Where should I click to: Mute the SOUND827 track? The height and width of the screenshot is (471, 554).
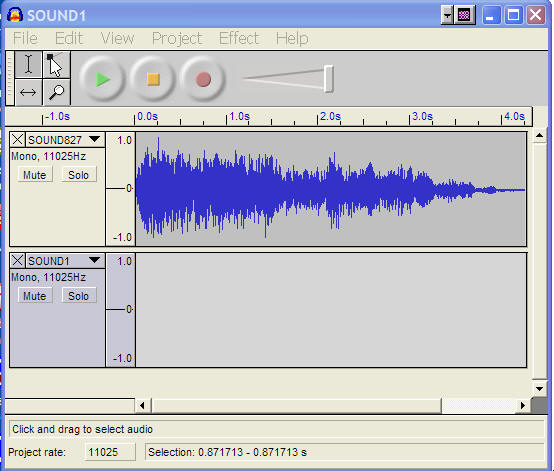tap(35, 175)
